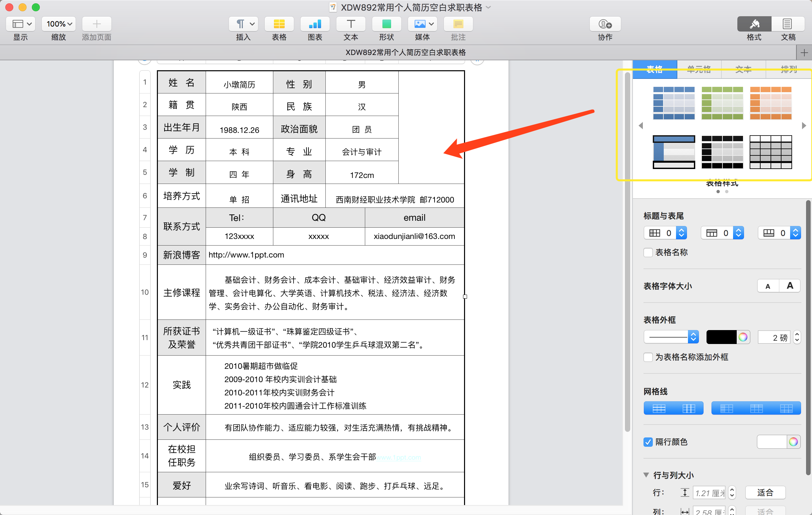
Task: Click the 会计与审计 cell
Action: [362, 150]
